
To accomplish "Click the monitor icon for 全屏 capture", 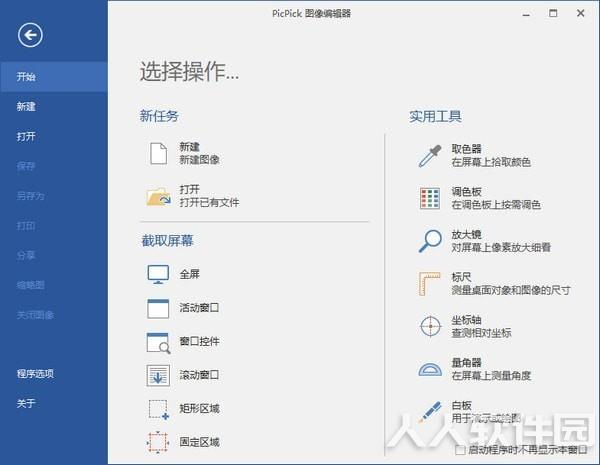I will pyautogui.click(x=158, y=274).
